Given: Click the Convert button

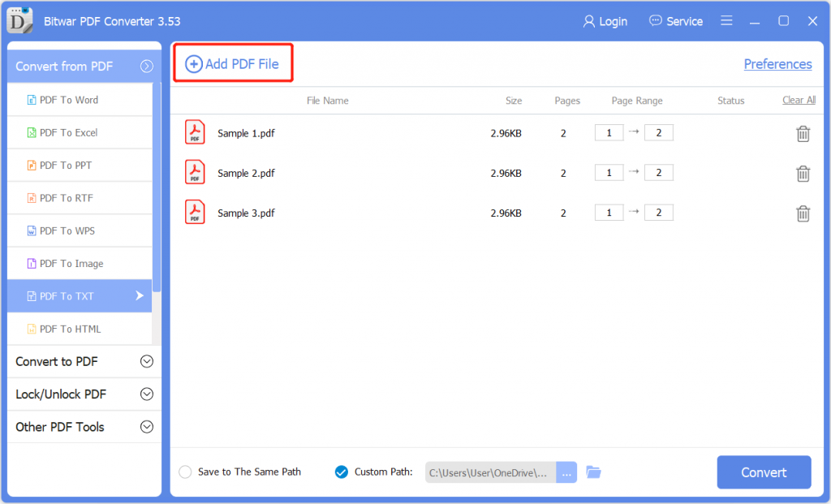Looking at the screenshot, I should [764, 472].
